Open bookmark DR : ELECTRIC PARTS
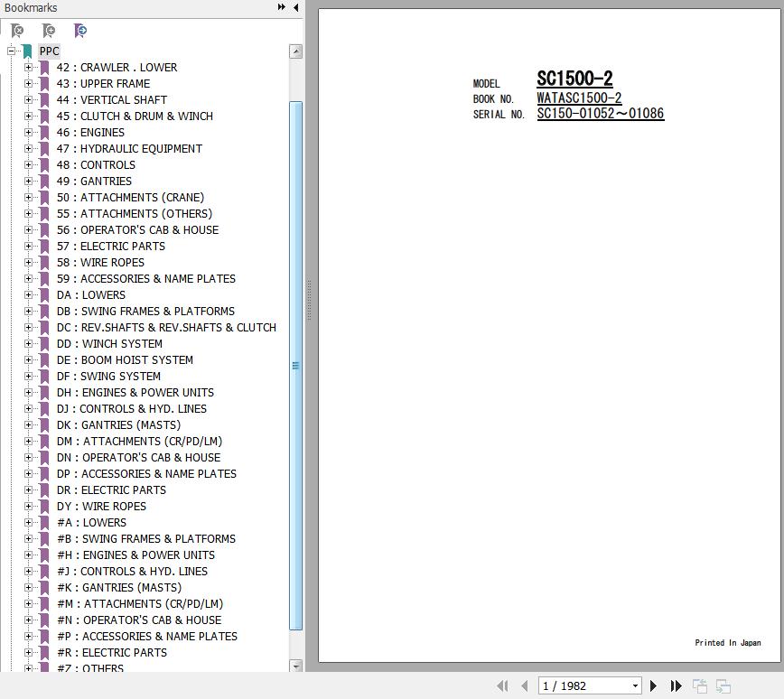This screenshot has width=784, height=699. (x=111, y=489)
